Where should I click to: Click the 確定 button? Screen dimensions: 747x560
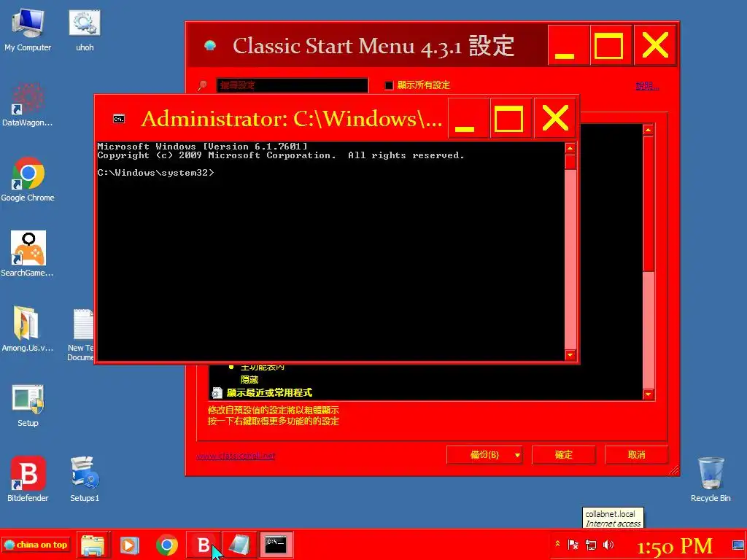click(x=564, y=455)
